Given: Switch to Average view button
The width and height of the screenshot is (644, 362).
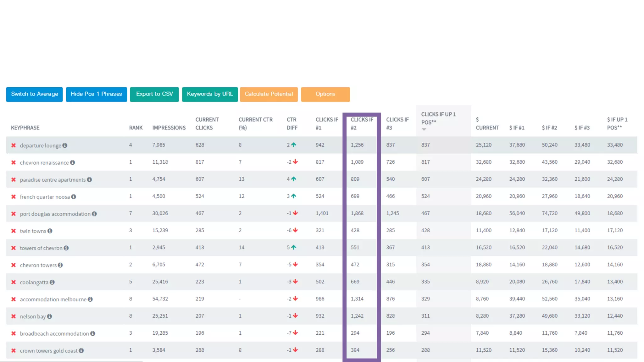Looking at the screenshot, I should tap(35, 94).
